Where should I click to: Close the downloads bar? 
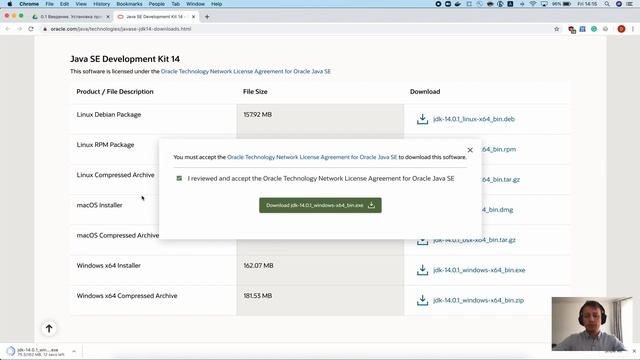[634, 351]
